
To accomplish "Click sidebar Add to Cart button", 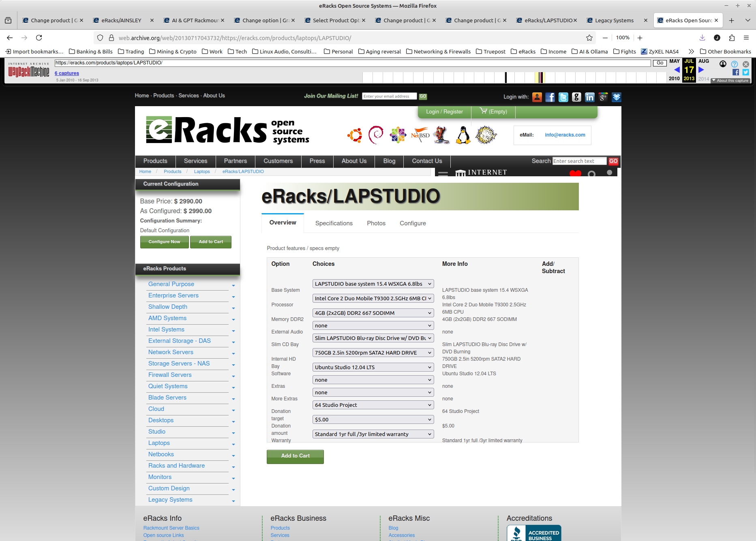I will pyautogui.click(x=211, y=242).
